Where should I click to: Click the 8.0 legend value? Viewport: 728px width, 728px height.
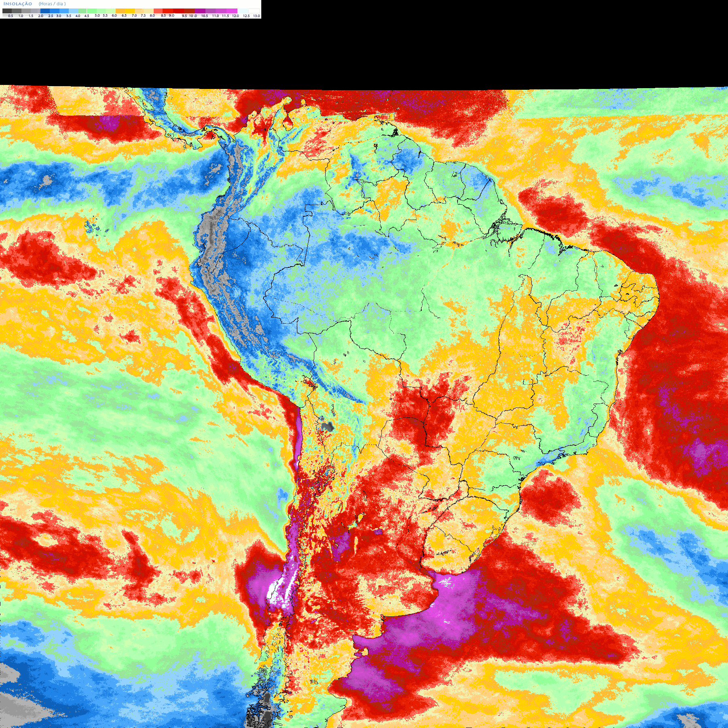[x=152, y=15]
